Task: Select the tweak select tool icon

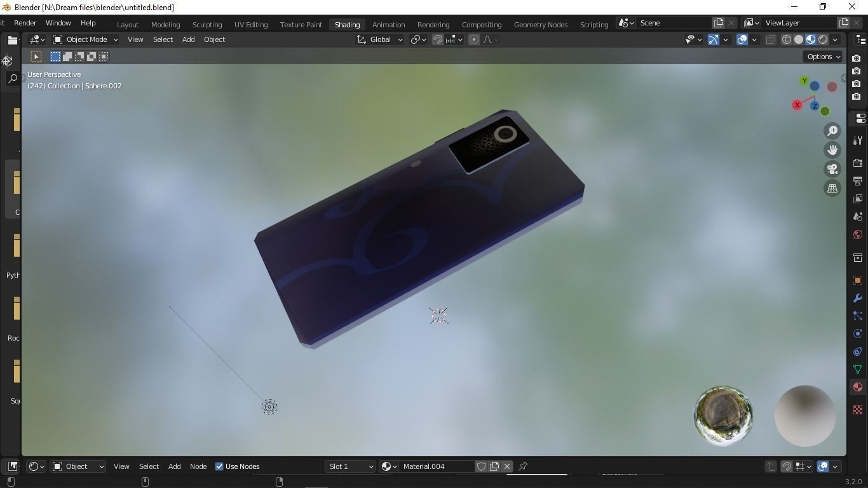Action: point(36,57)
